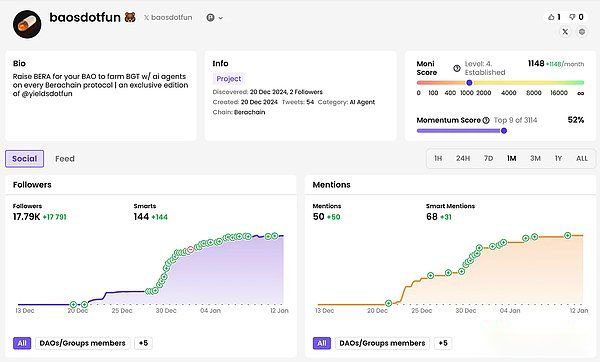Click the website globe icon
This screenshot has height=362, width=600.
[x=582, y=32]
